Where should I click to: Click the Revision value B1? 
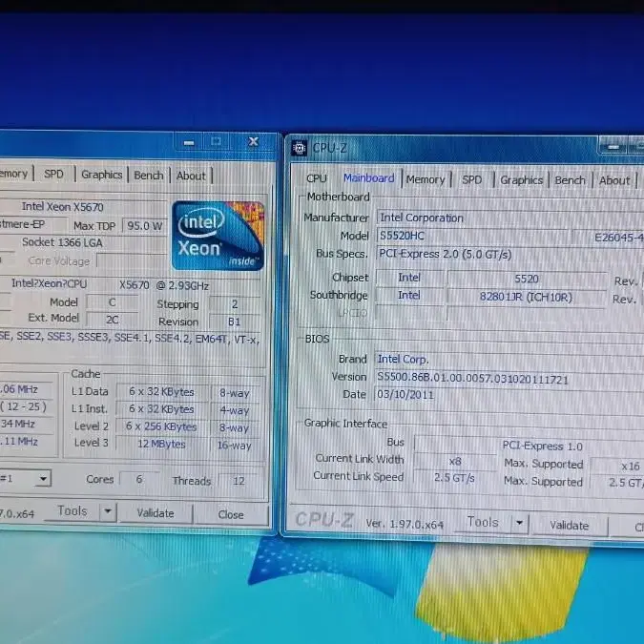tap(235, 322)
